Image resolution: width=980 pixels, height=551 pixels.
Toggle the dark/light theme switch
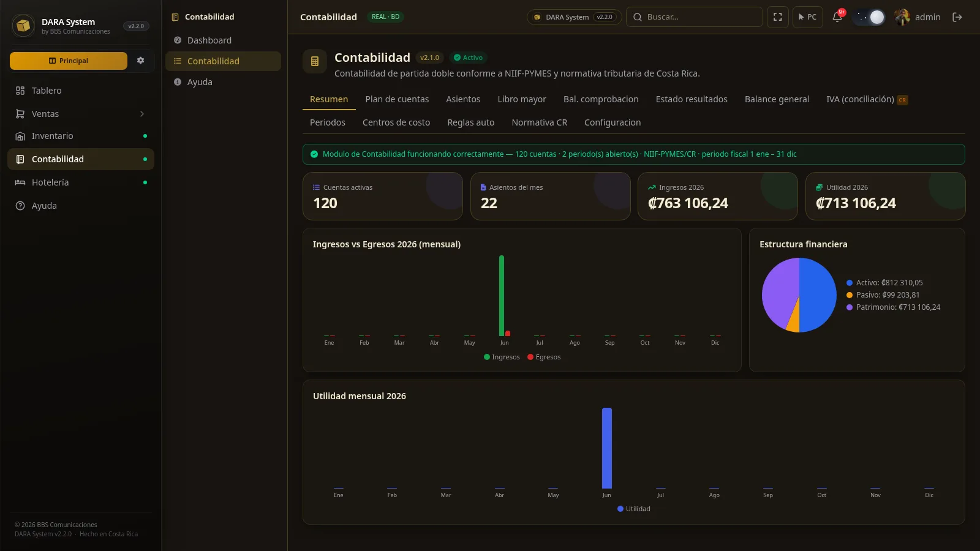(870, 17)
